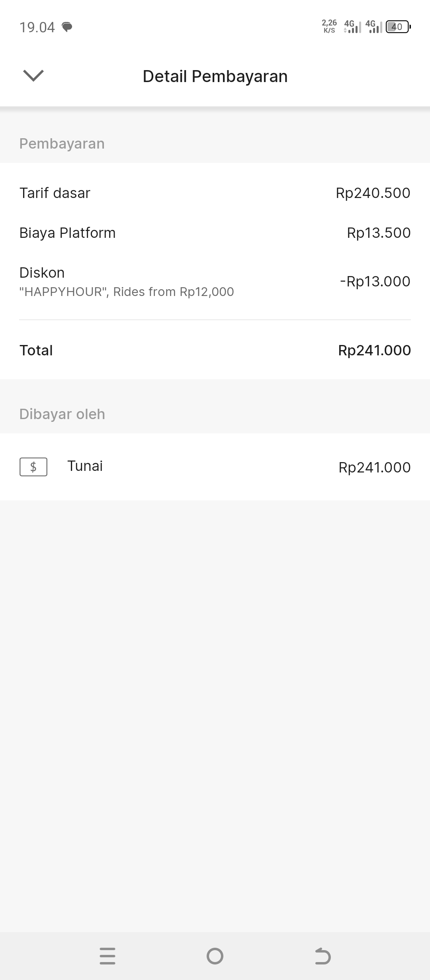This screenshot has height=980, width=430.
Task: Tap the battery level indicator
Action: click(398, 27)
